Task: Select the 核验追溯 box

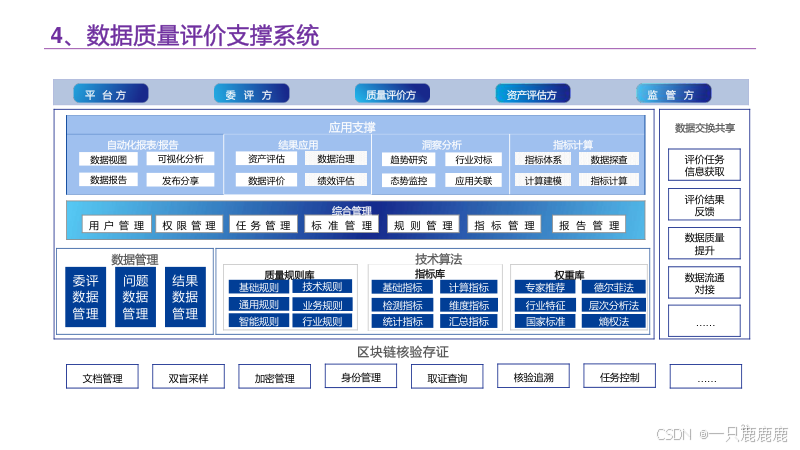Action: click(x=533, y=376)
